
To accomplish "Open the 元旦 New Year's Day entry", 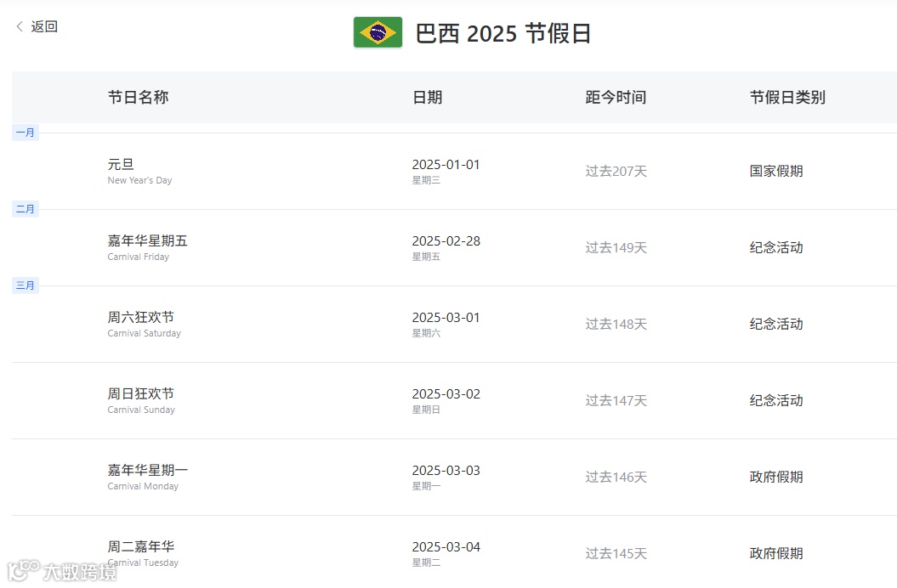I will pos(454,171).
